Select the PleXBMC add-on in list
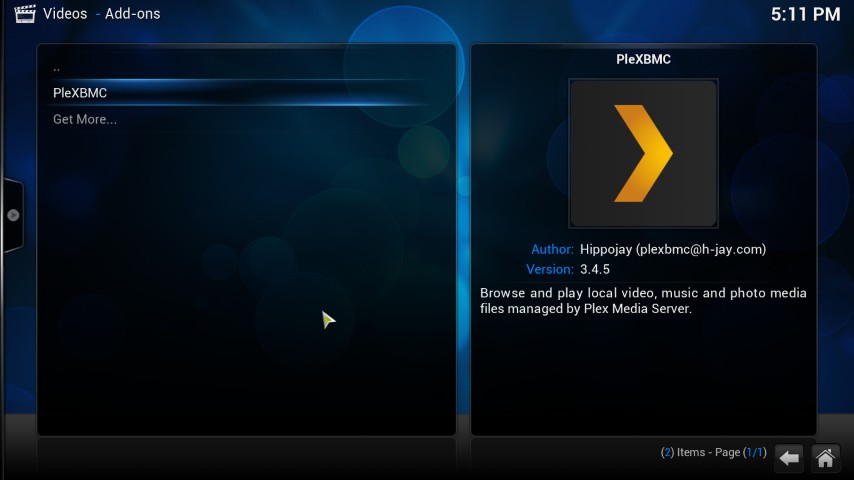854x480 pixels. pos(80,93)
